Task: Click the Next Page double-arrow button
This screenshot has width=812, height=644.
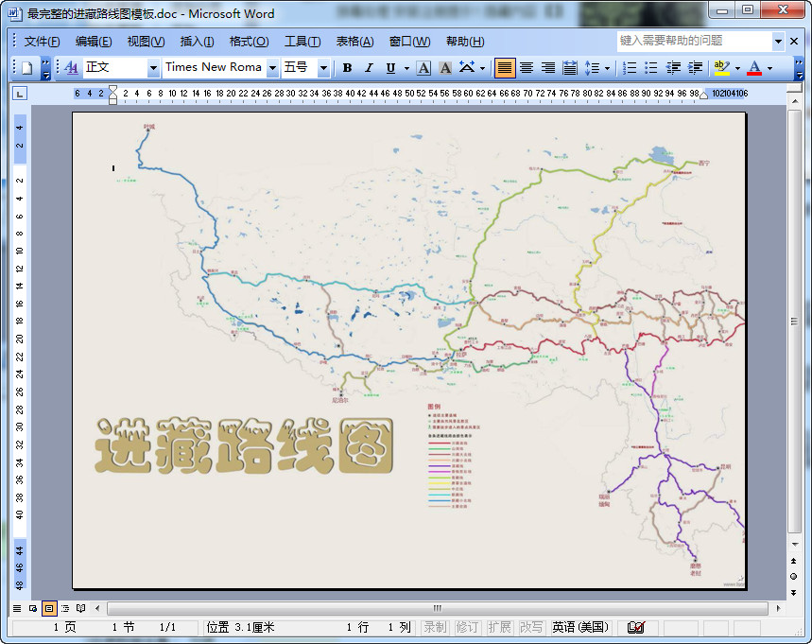Action: (793, 593)
